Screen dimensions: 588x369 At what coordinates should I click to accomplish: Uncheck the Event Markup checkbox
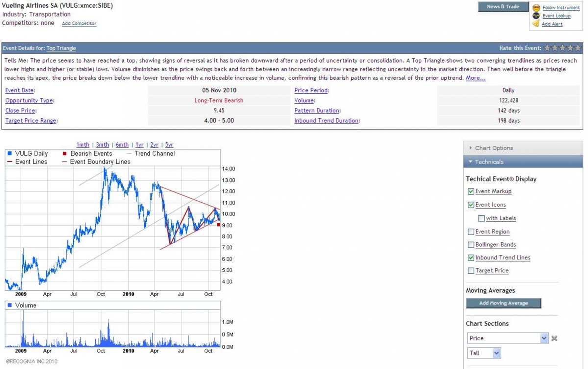[471, 192]
